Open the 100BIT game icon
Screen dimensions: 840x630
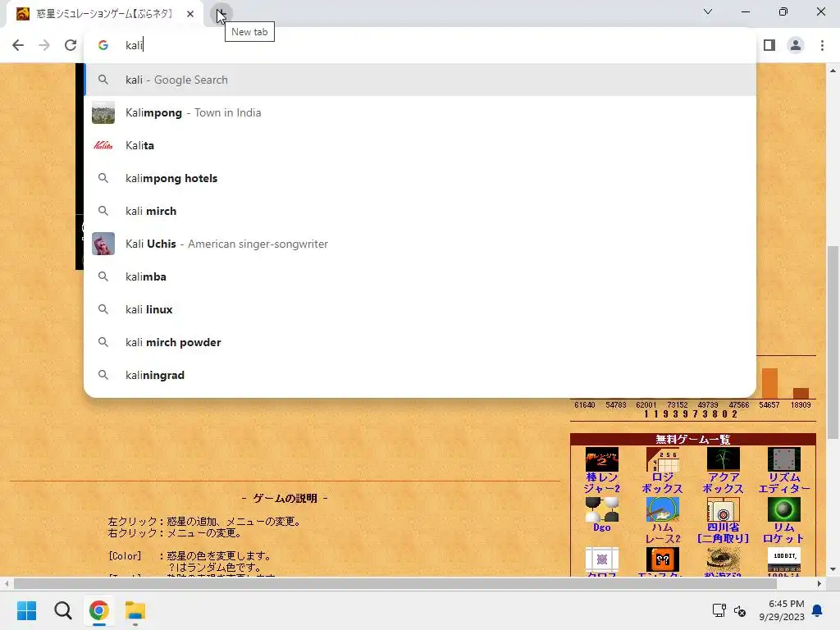tap(783, 559)
